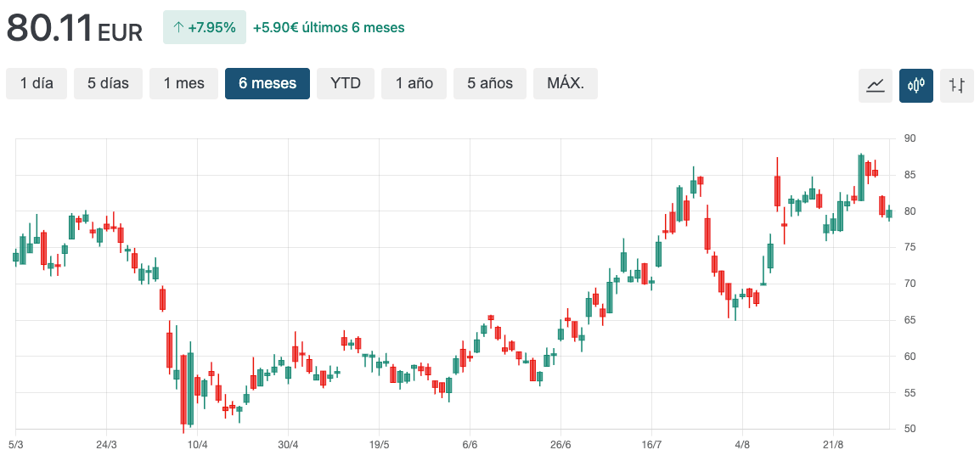Viewport: 980px width, 461px height.
Task: Click the 80.11 EUR price value
Action: tap(75, 29)
